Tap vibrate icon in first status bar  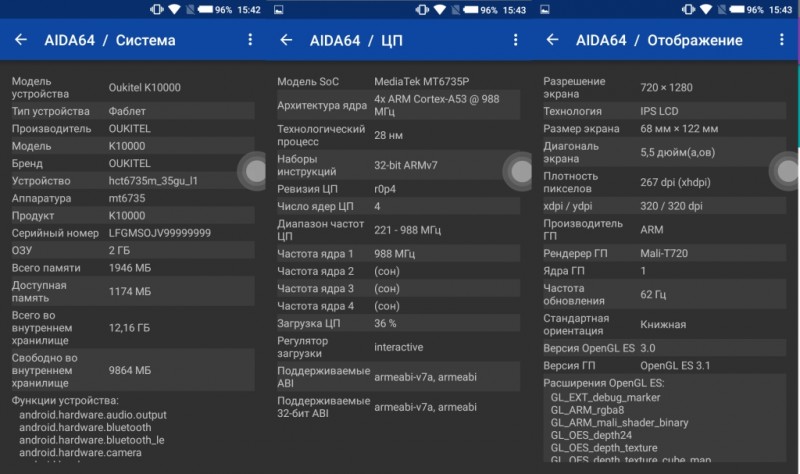pyautogui.click(x=157, y=9)
